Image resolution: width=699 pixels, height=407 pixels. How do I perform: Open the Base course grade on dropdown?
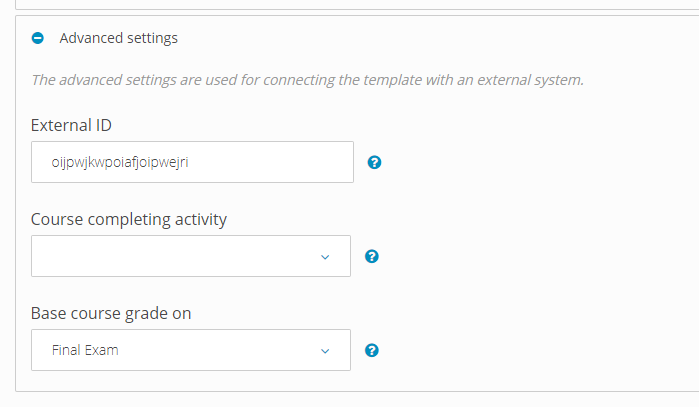click(x=191, y=350)
